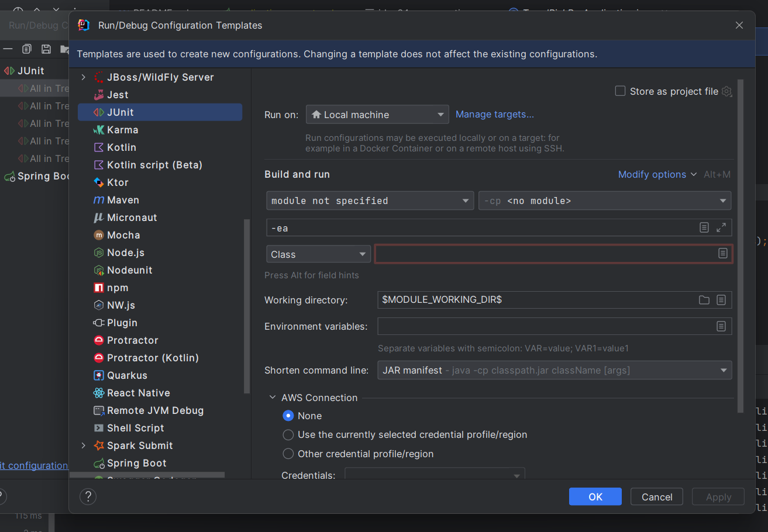The image size is (768, 532).
Task: Open the -cp no module dropdown
Action: point(605,201)
